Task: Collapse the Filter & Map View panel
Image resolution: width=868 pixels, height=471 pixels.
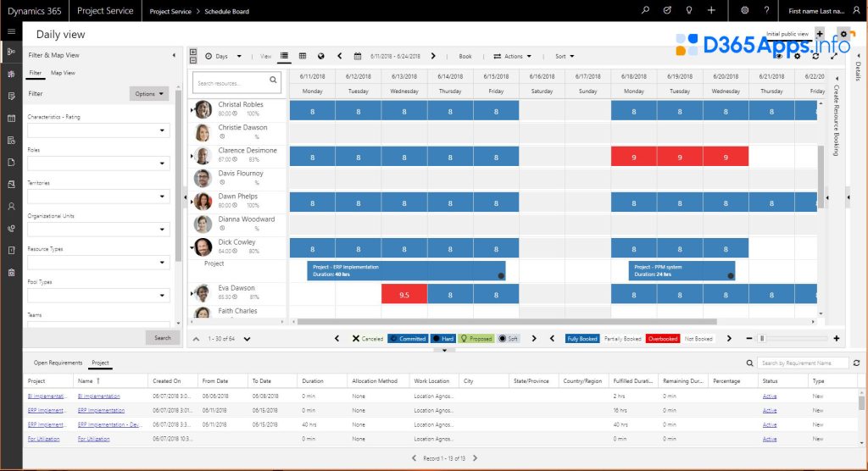Action: [174, 55]
